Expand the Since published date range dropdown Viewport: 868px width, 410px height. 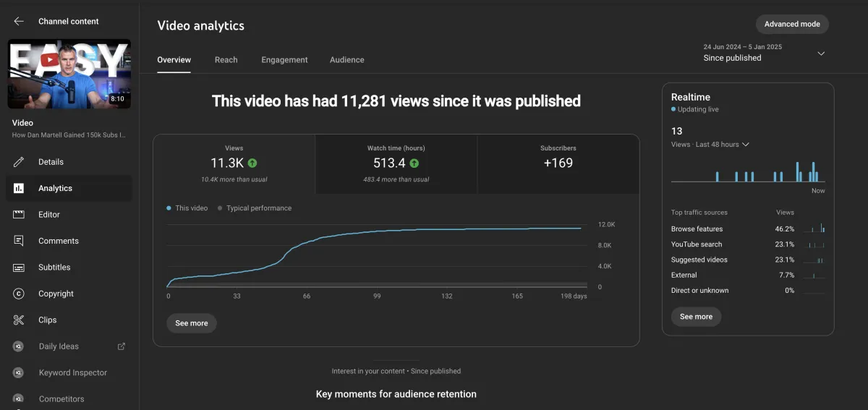pos(820,53)
